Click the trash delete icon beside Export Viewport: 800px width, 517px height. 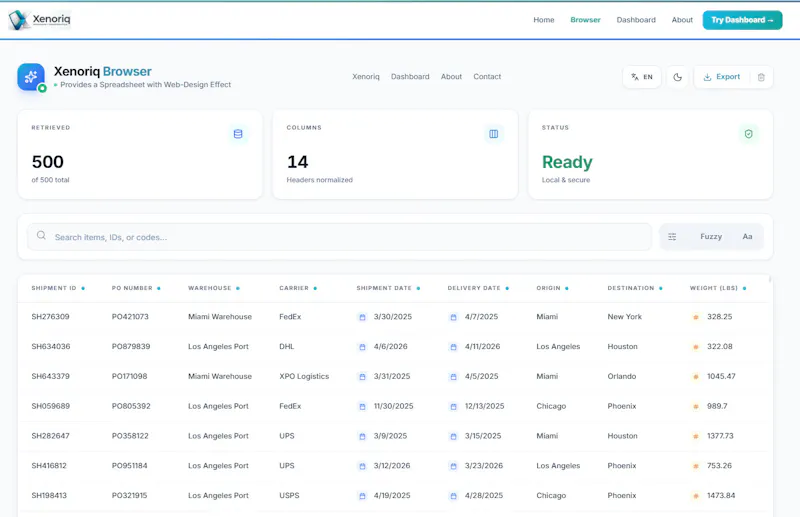[761, 77]
